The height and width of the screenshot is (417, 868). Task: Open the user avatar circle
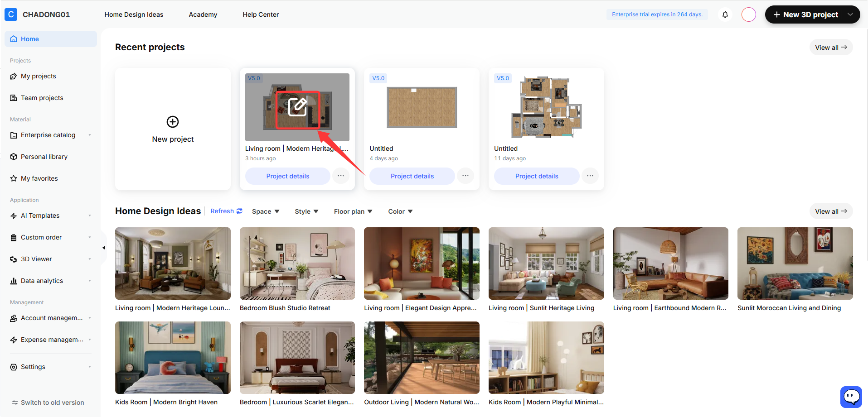tap(749, 14)
